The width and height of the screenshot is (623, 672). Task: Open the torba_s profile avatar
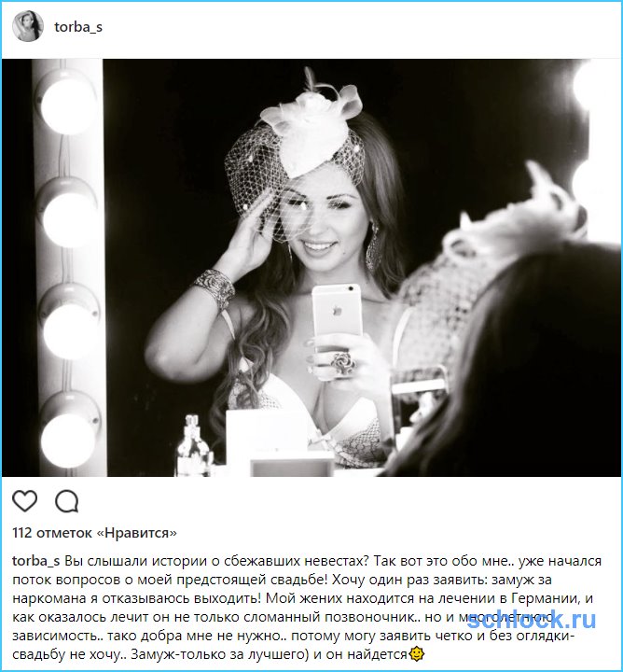28,26
